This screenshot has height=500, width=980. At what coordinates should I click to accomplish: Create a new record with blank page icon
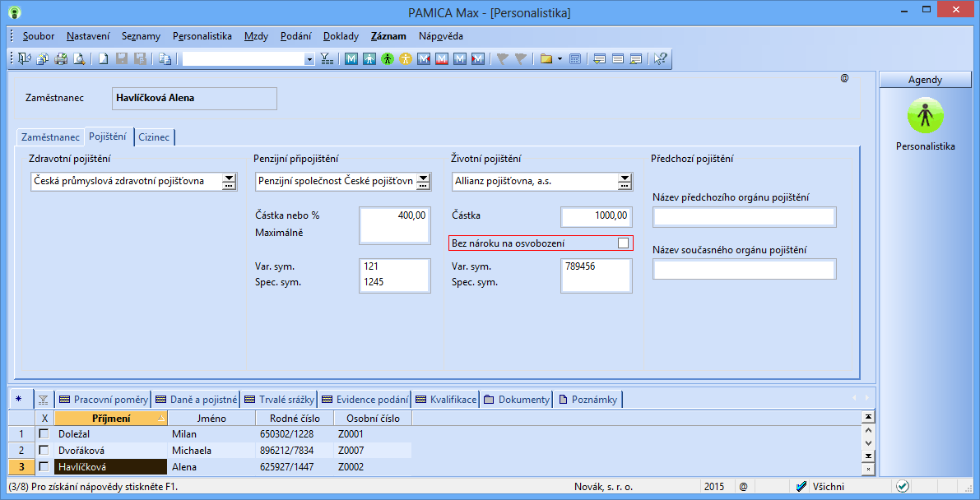click(104, 58)
